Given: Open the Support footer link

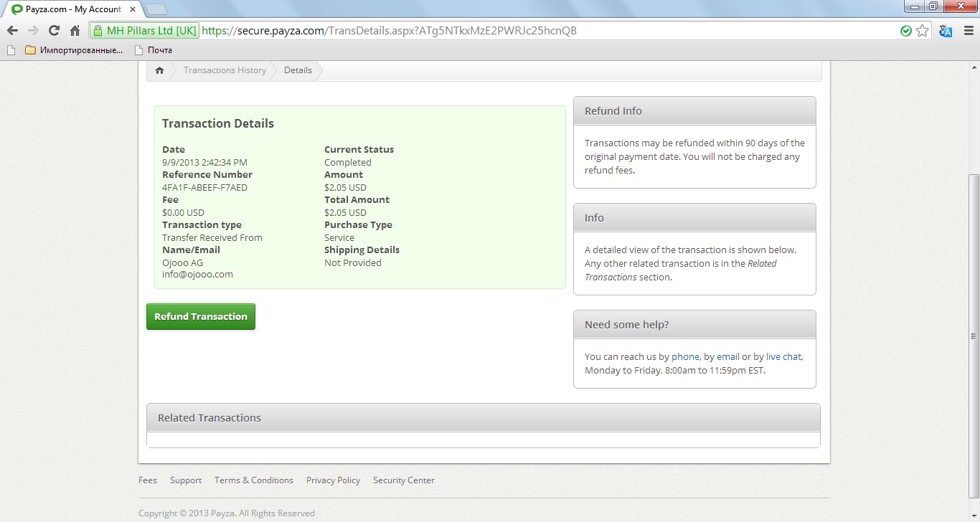Looking at the screenshot, I should tap(186, 480).
